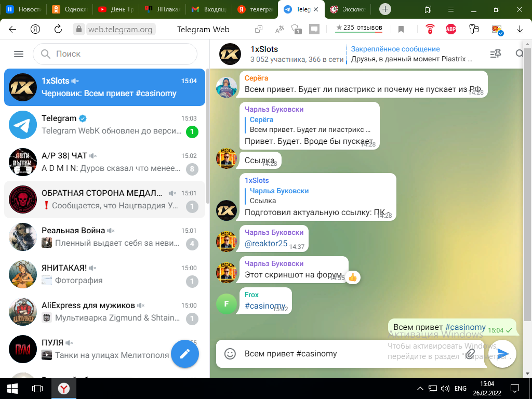Click the paperclip attach file icon
The height and width of the screenshot is (399, 532).
click(x=470, y=354)
